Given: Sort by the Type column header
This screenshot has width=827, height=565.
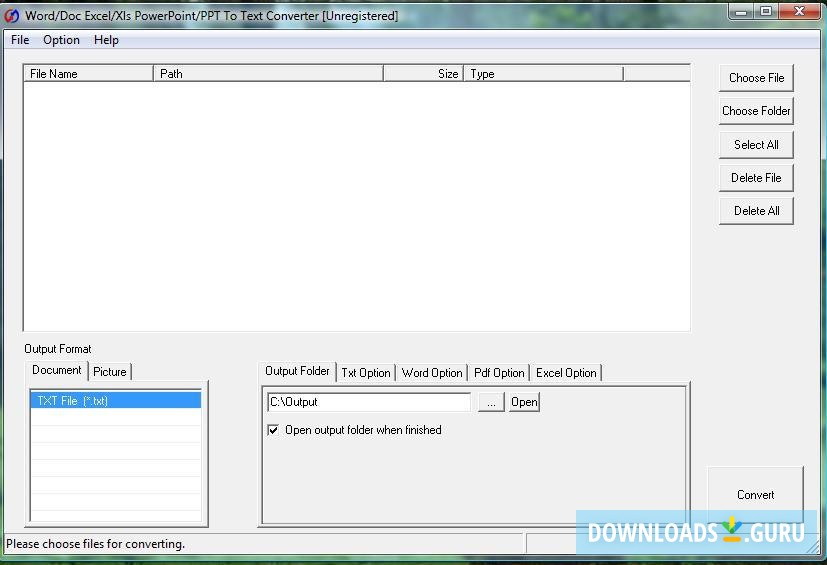Looking at the screenshot, I should [x=543, y=74].
